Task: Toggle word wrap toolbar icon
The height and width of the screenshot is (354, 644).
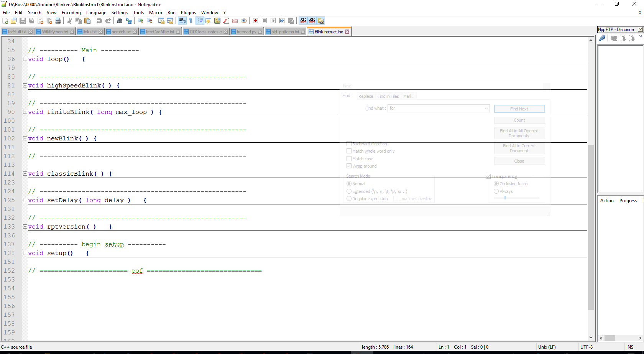Action: [x=182, y=21]
